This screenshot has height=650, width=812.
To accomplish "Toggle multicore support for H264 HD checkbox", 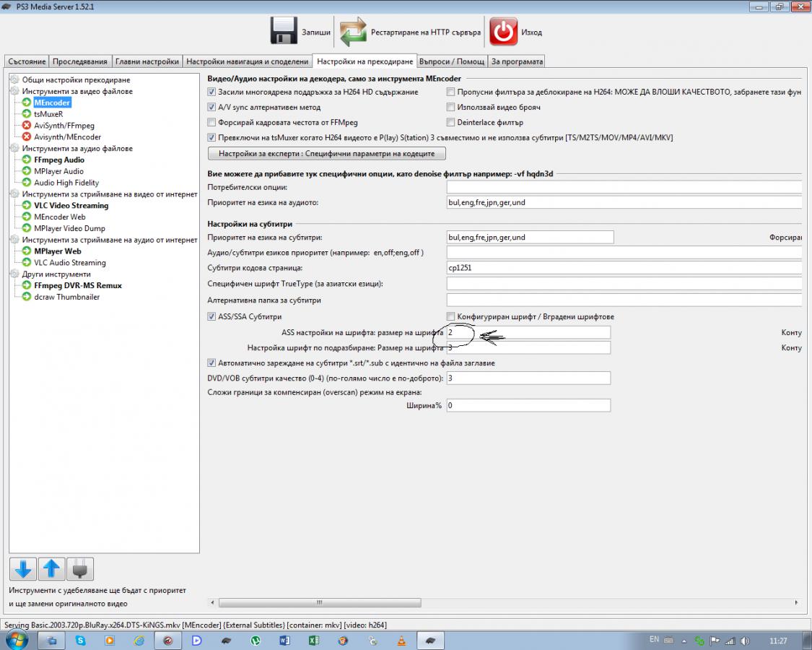I will [x=211, y=92].
